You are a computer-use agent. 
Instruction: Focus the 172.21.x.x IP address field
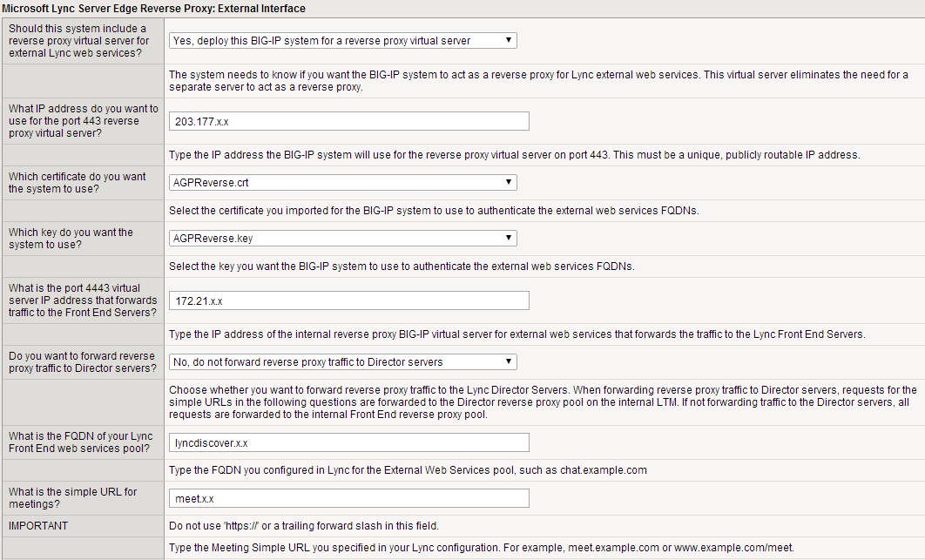coord(348,300)
